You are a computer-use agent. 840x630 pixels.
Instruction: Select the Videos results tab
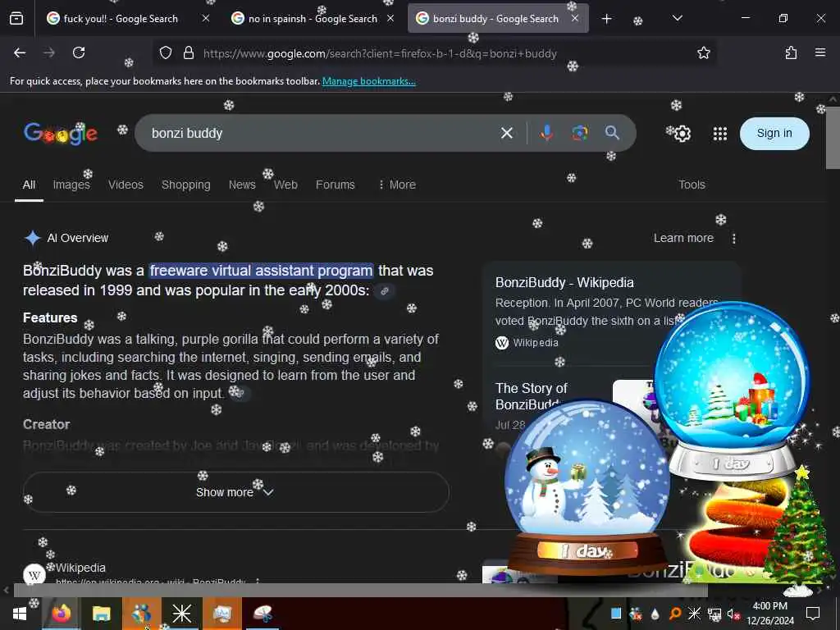pyautogui.click(x=126, y=185)
